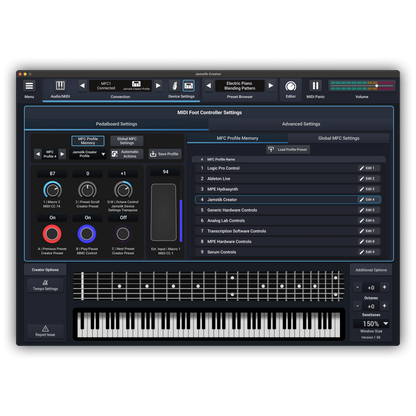Image resolution: width=416 pixels, height=416 pixels.
Task: Decrease Octaves value
Action: 357,287
